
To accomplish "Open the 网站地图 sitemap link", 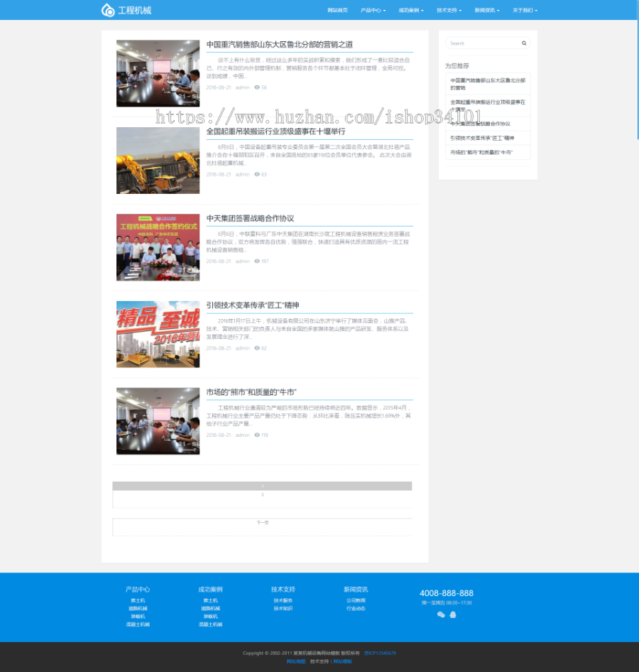I will point(295,662).
